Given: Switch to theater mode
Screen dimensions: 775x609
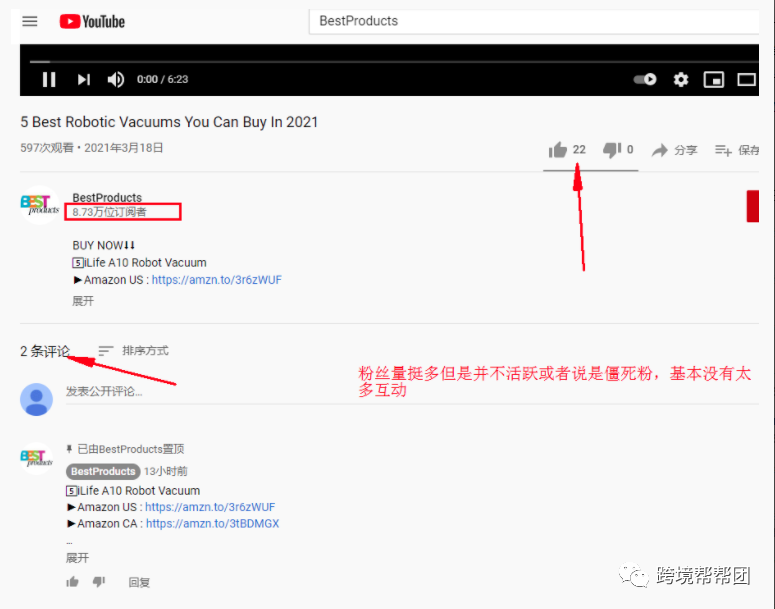Looking at the screenshot, I should click(746, 79).
